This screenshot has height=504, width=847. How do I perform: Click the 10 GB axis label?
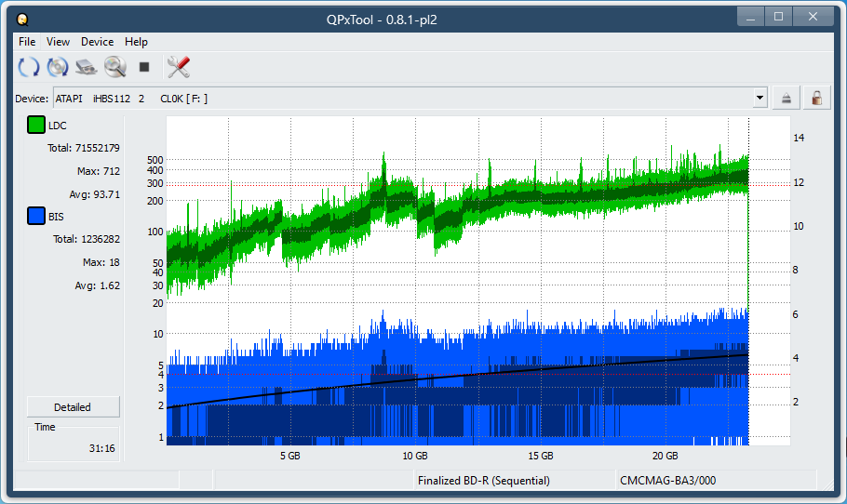[x=415, y=456]
